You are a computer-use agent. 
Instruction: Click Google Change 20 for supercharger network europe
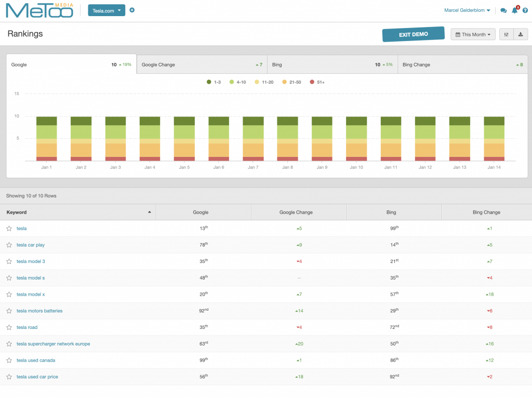tap(299, 344)
